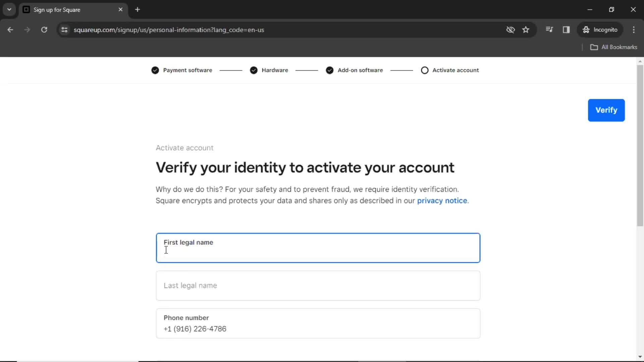Open the privacy notice link
This screenshot has width=644, height=362.
442,200
